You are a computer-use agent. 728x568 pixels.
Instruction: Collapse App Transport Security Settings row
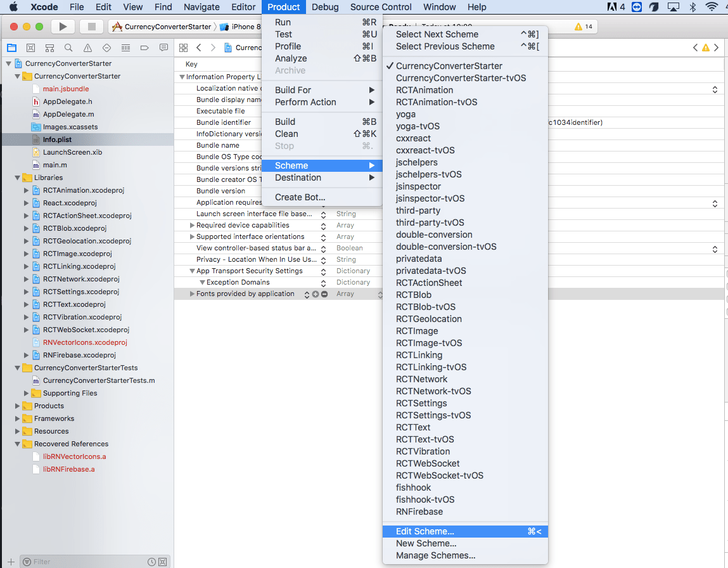point(192,271)
